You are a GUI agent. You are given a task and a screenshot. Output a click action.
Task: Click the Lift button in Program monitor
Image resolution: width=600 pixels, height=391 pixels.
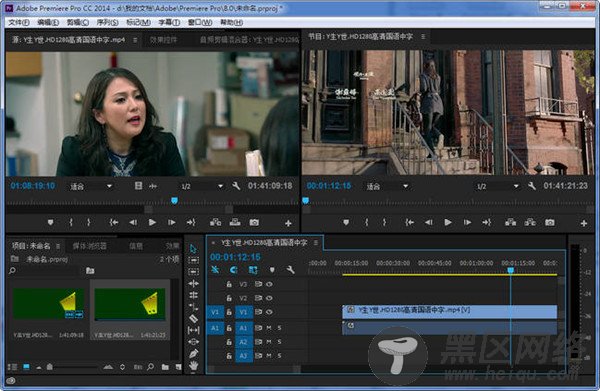(510, 222)
